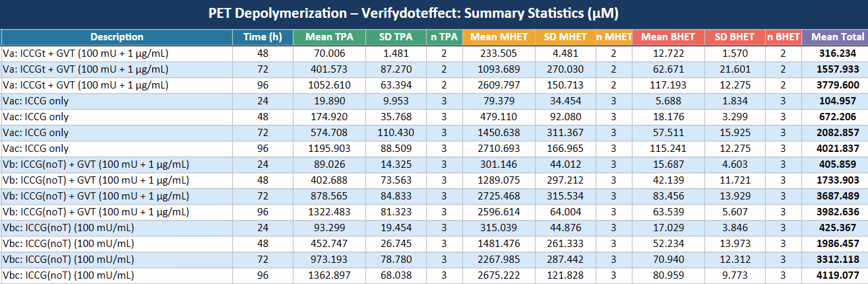This screenshot has width=868, height=284.
Task: Click the 'Mean Total' column header
Action: pos(835,37)
